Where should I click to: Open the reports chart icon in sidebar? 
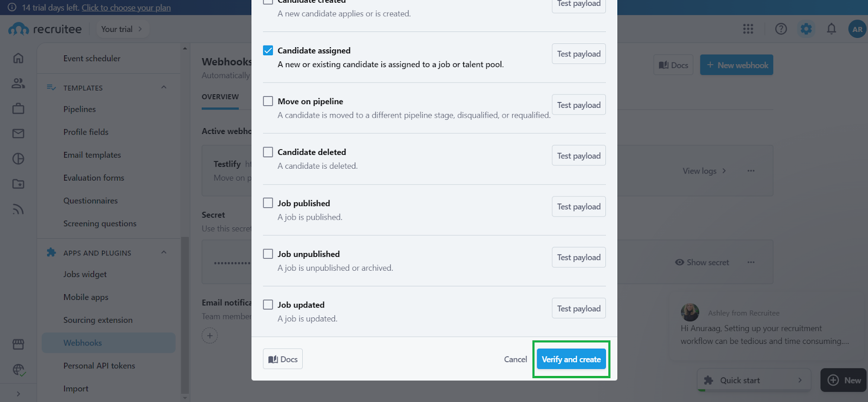[18, 159]
